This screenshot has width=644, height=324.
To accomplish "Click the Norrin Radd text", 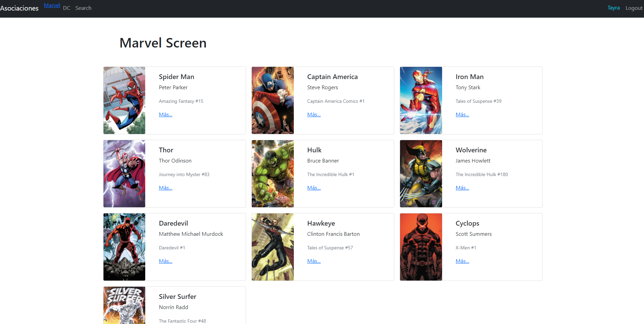I will (x=173, y=307).
